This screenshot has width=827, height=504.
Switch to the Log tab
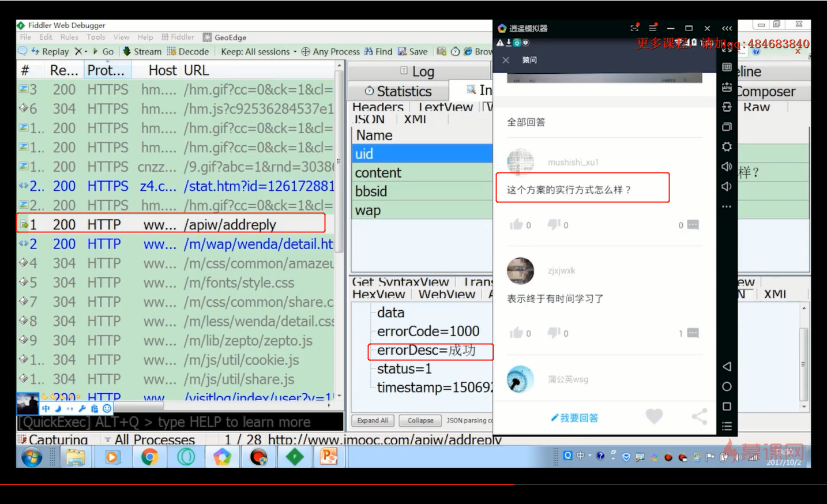(x=418, y=72)
